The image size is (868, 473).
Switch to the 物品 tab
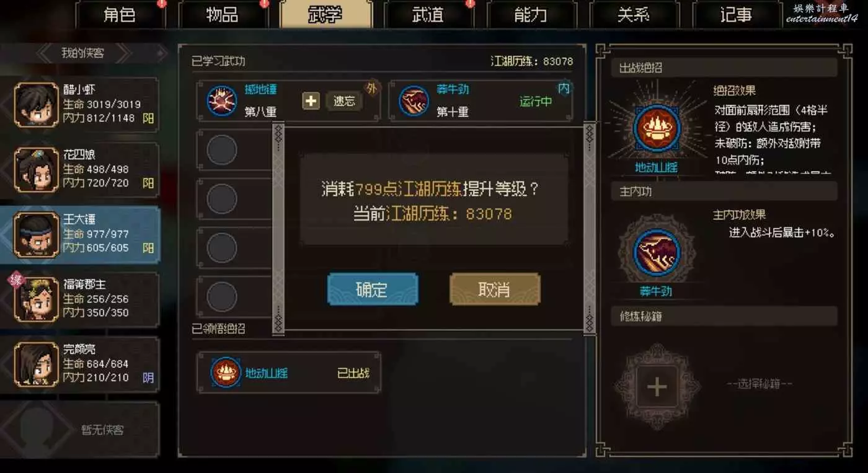coord(223,14)
